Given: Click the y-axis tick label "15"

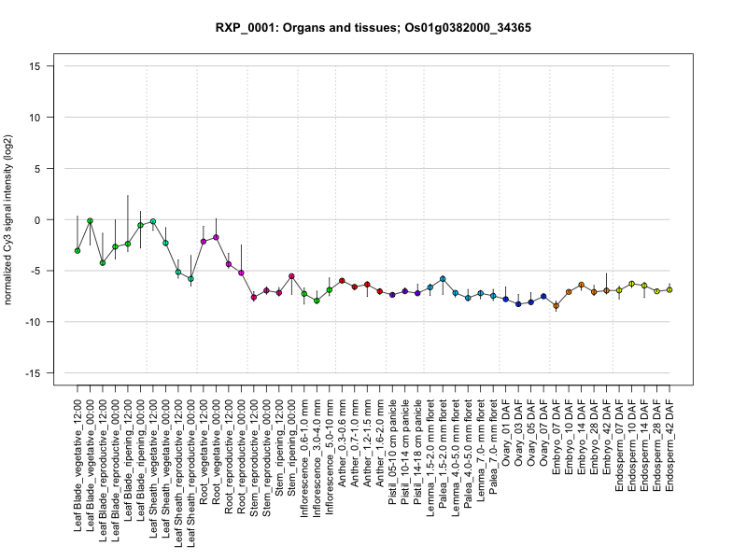Looking at the screenshot, I should point(35,66).
